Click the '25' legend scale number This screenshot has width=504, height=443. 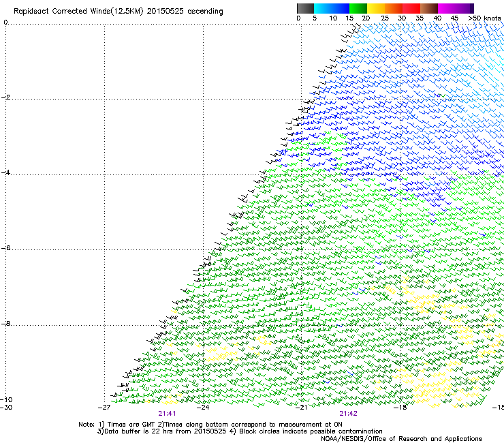click(385, 18)
